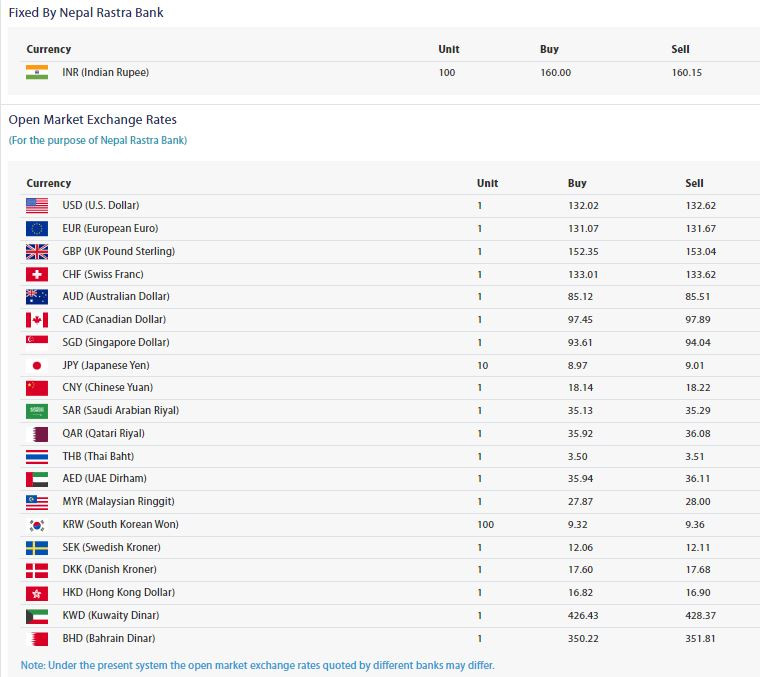Image resolution: width=760 pixels, height=677 pixels.
Task: Select the European Union flag icon
Action: click(x=37, y=228)
